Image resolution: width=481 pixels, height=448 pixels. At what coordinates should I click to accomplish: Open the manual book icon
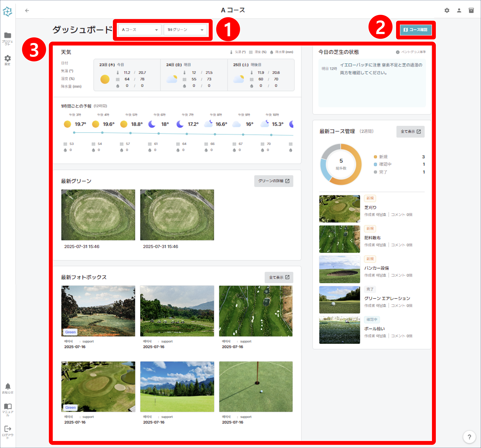pos(8,407)
